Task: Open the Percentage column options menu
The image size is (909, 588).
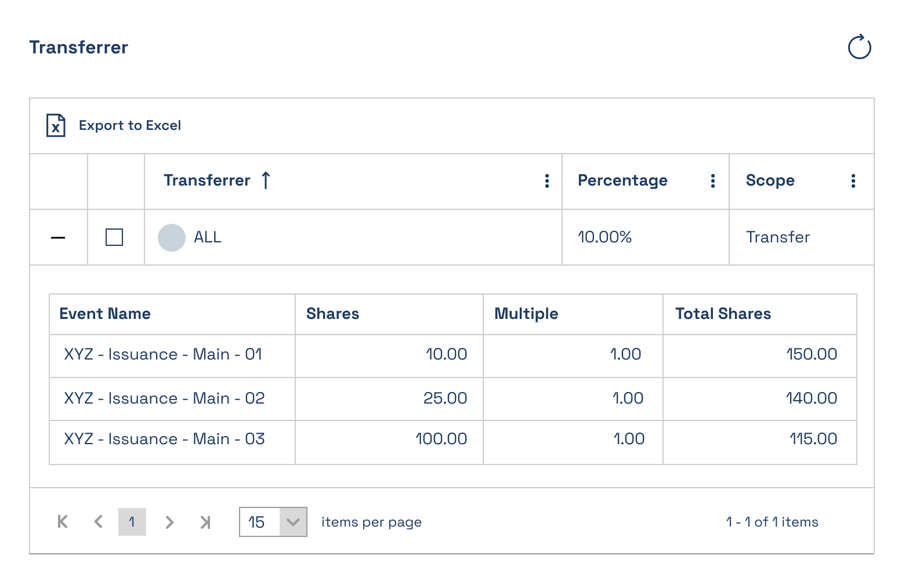Action: pos(712,181)
